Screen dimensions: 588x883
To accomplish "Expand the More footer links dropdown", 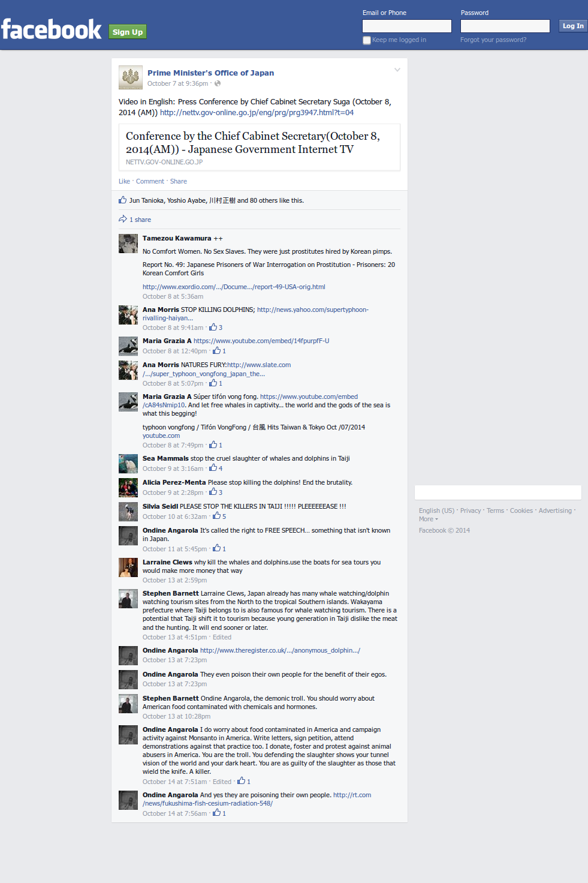I will pos(429,519).
